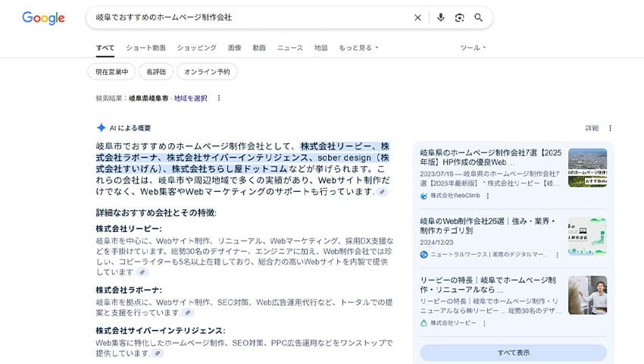Open source link icon under 株式会社リーピー description

click(x=142, y=272)
